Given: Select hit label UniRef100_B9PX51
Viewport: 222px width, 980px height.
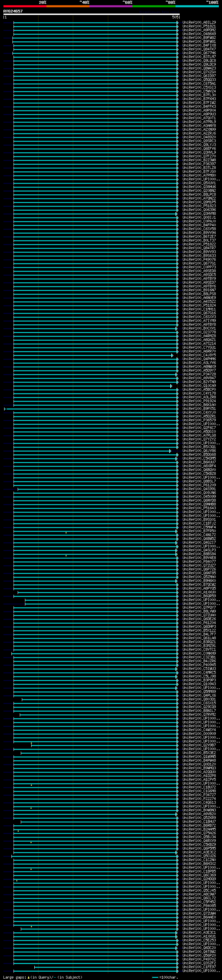Looking at the screenshot, I should pyautogui.click(x=199, y=409).
